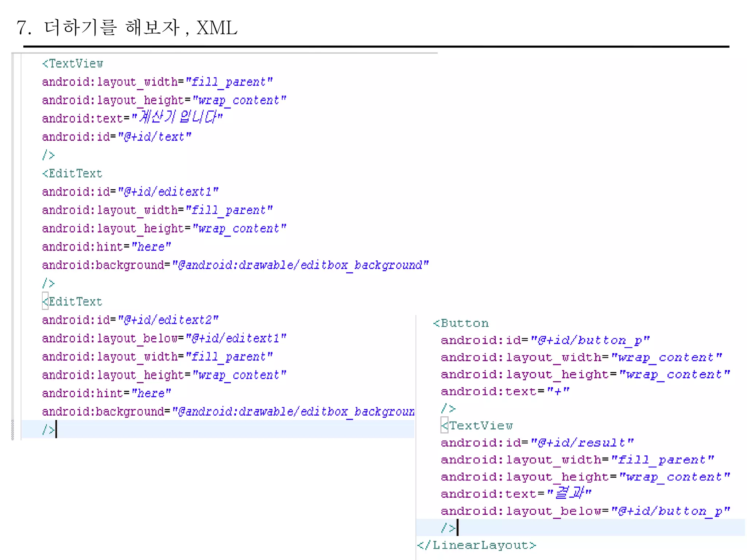This screenshot has width=747, height=560.
Task: Select the android:layout_width="wrap_content" line
Action: coord(581,358)
